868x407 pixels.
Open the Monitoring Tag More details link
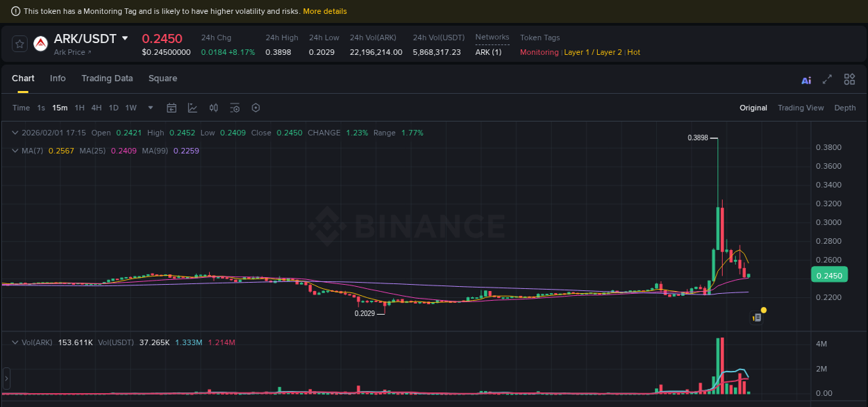point(325,11)
